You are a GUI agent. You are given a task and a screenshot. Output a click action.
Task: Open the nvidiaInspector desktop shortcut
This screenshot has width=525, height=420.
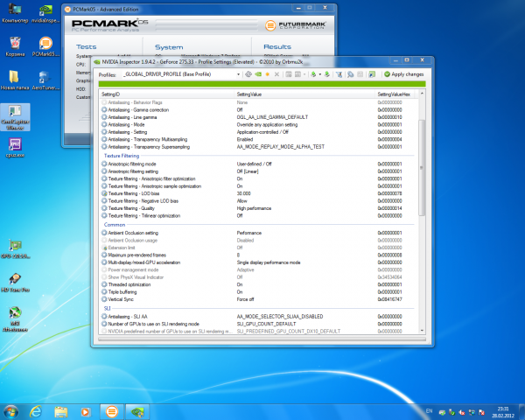coord(45,13)
